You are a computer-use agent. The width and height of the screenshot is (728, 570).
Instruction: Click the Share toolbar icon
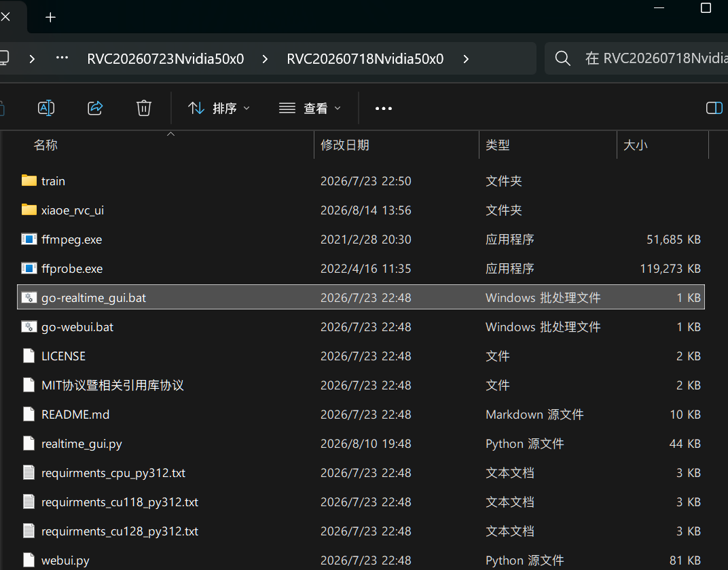(x=95, y=108)
